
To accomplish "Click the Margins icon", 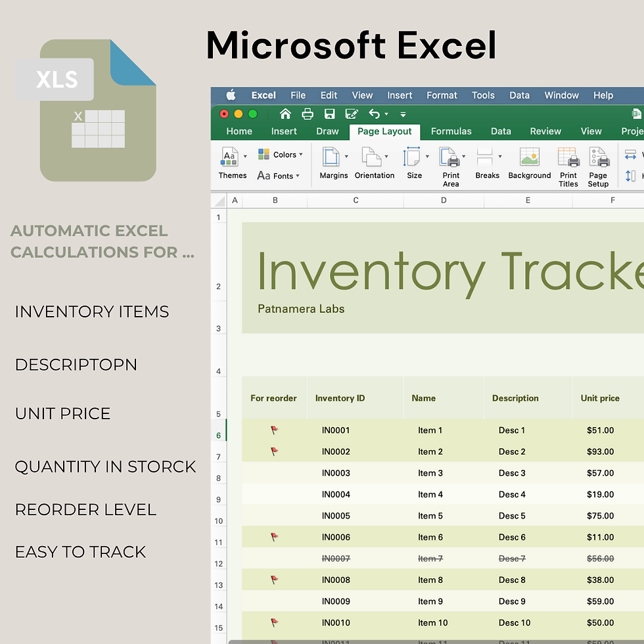I will [331, 156].
